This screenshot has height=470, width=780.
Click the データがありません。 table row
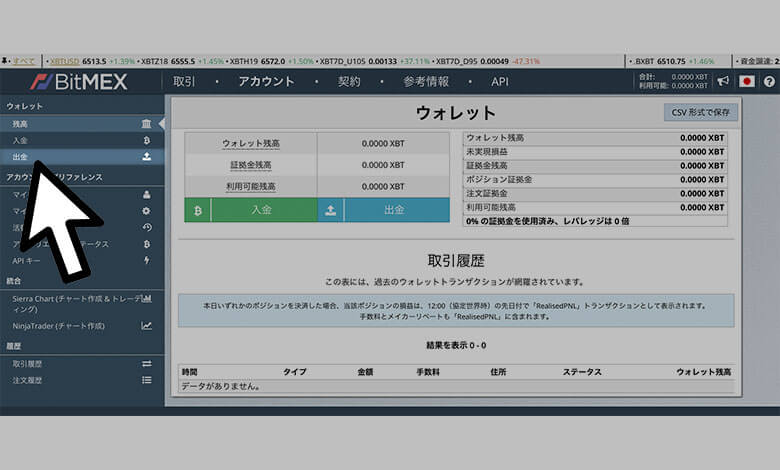pos(456,386)
